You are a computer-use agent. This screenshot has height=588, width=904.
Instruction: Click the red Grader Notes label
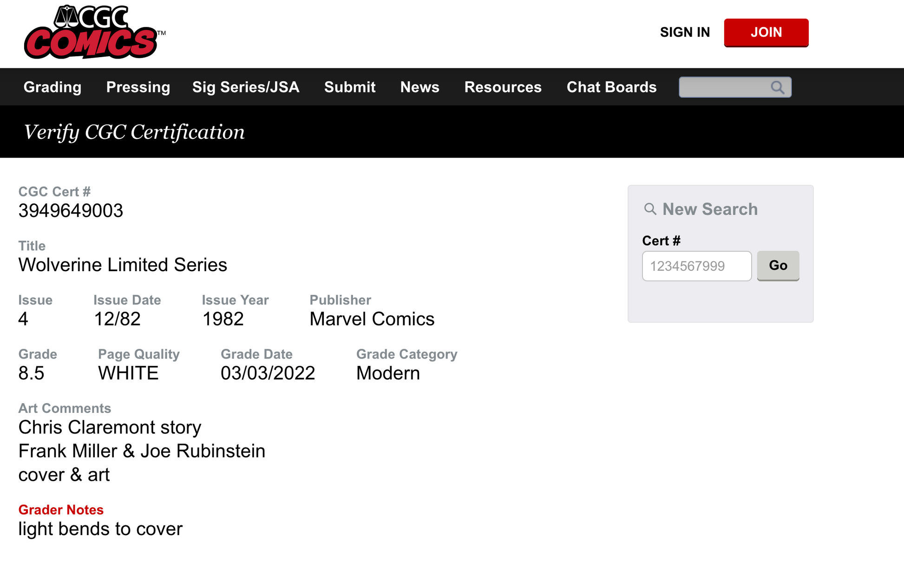pos(61,510)
